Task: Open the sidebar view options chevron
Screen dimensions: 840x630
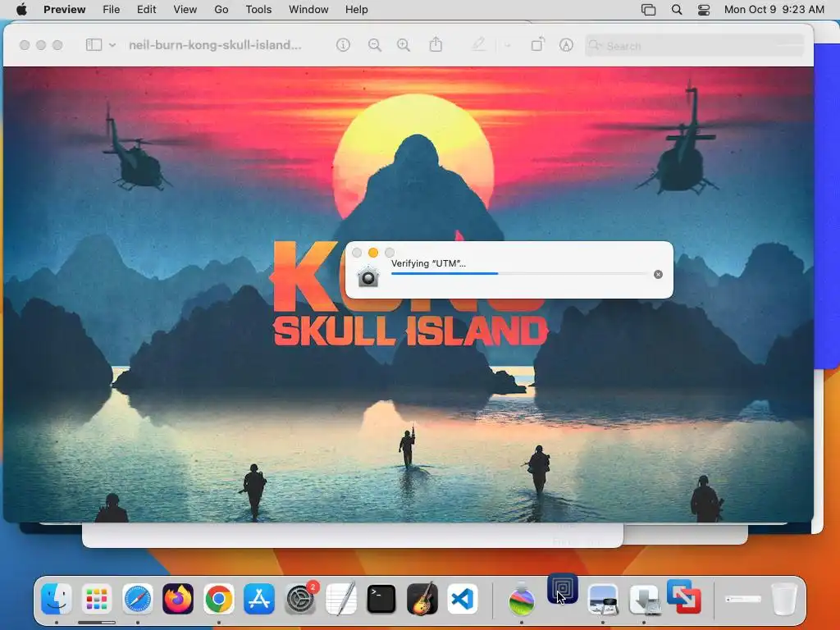Action: [112, 45]
